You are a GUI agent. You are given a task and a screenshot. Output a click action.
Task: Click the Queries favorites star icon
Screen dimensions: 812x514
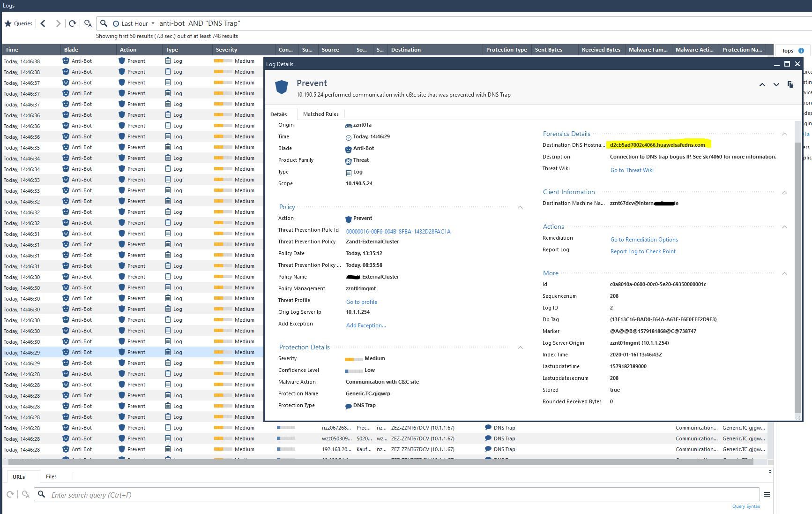pyautogui.click(x=8, y=23)
